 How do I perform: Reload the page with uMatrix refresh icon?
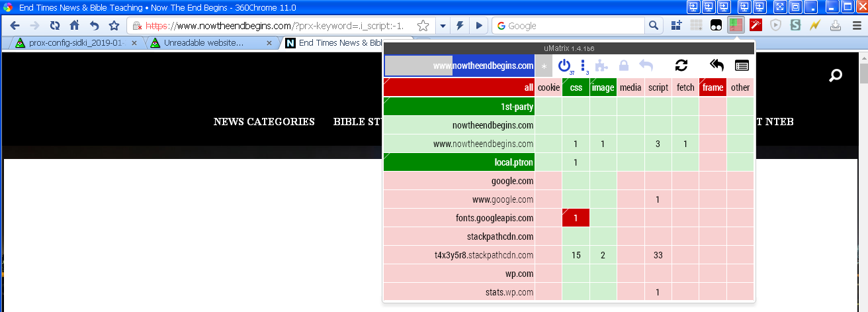click(x=681, y=66)
